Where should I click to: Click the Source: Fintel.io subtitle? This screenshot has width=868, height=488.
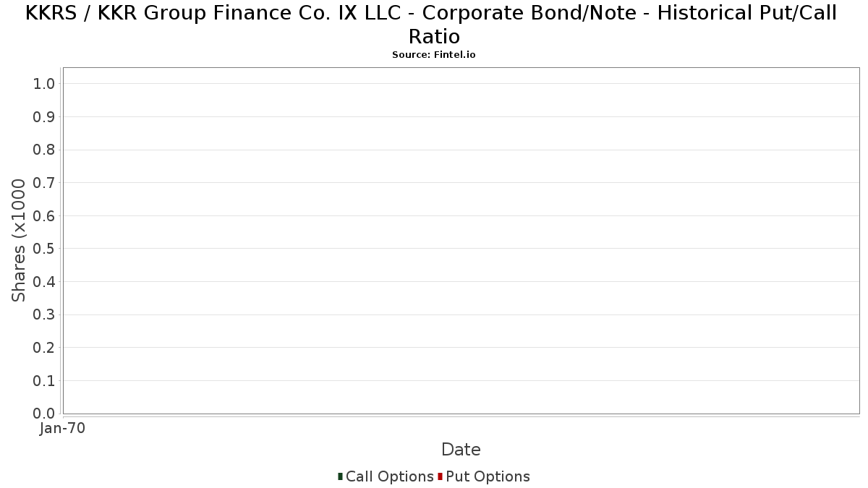(434, 55)
